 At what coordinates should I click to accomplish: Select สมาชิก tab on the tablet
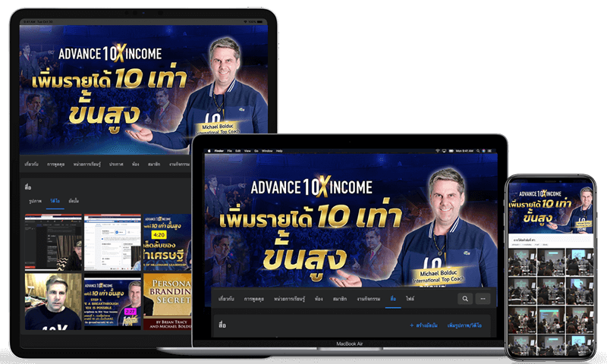[154, 164]
